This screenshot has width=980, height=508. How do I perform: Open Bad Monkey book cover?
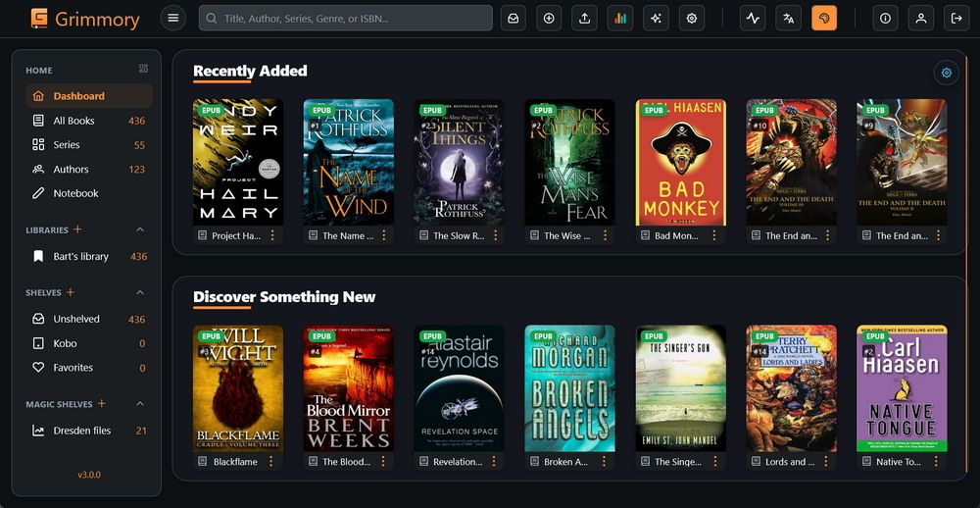tap(681, 162)
